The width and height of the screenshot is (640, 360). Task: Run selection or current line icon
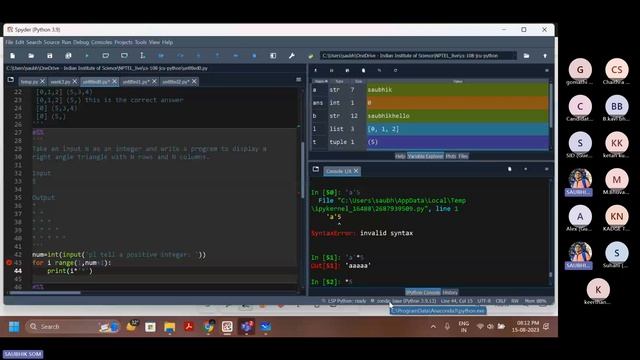pos(142,56)
